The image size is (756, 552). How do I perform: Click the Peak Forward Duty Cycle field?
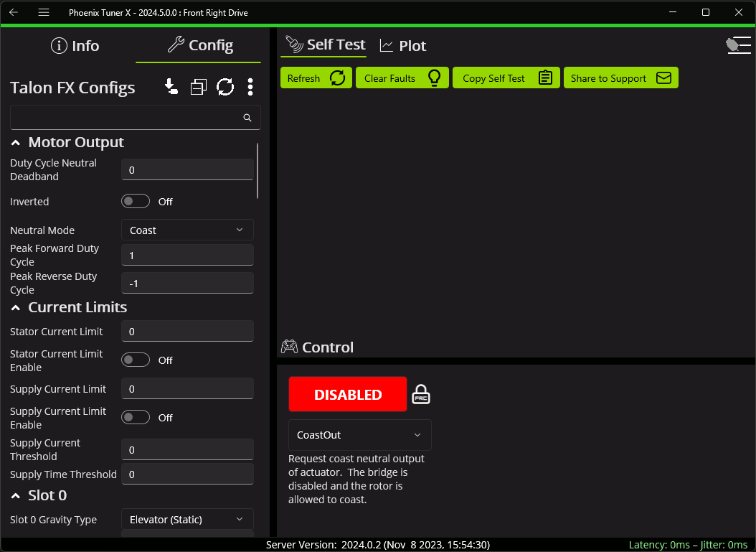pos(187,256)
